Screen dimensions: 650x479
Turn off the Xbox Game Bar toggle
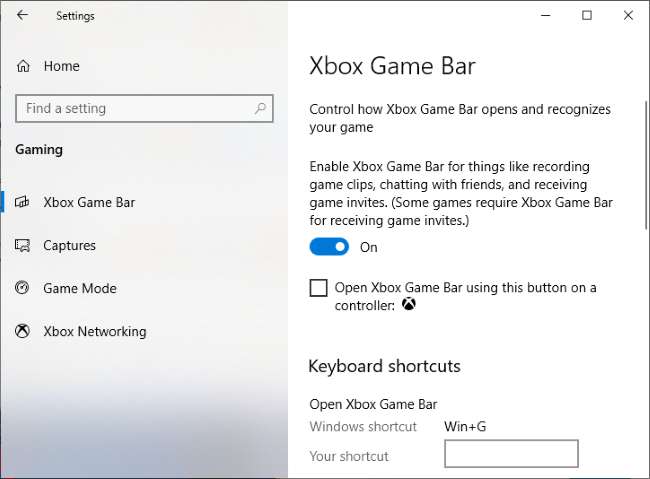coord(329,247)
